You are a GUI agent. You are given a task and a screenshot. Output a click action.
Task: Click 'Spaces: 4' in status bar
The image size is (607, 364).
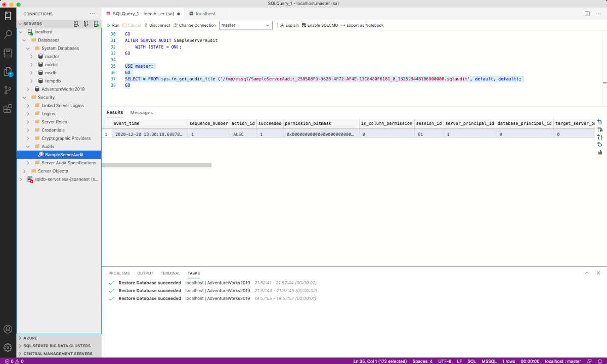pyautogui.click(x=422, y=361)
